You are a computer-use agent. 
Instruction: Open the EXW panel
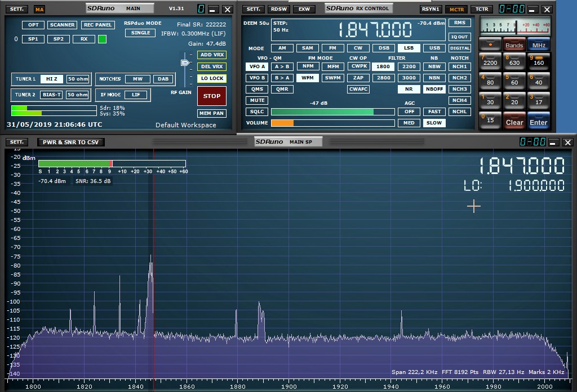[x=304, y=9]
